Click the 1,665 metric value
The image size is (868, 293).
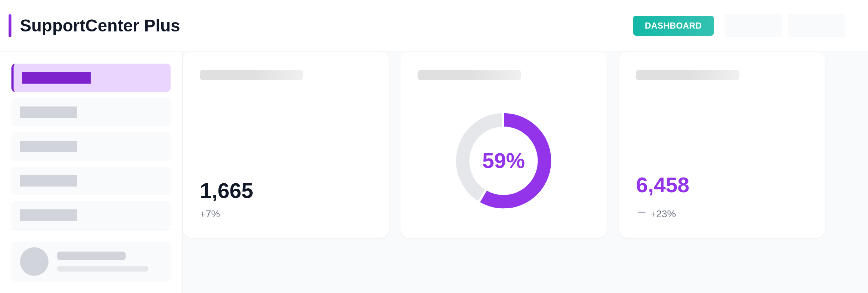point(226,191)
